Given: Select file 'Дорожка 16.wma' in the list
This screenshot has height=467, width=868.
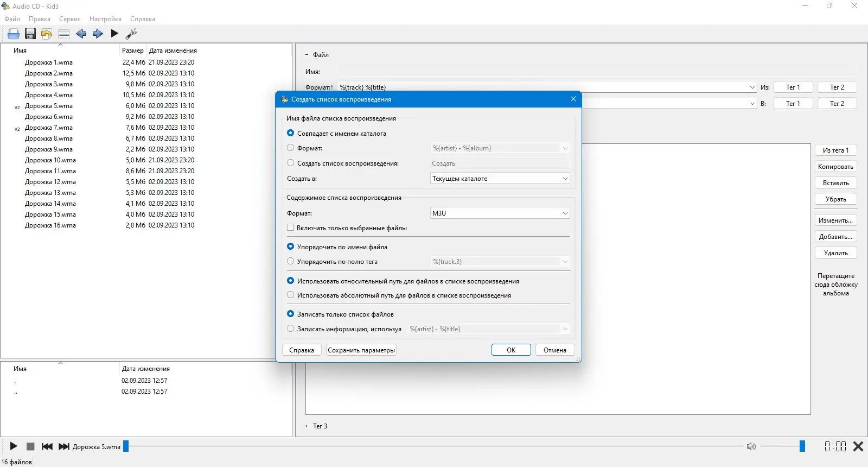Looking at the screenshot, I should click(50, 225).
